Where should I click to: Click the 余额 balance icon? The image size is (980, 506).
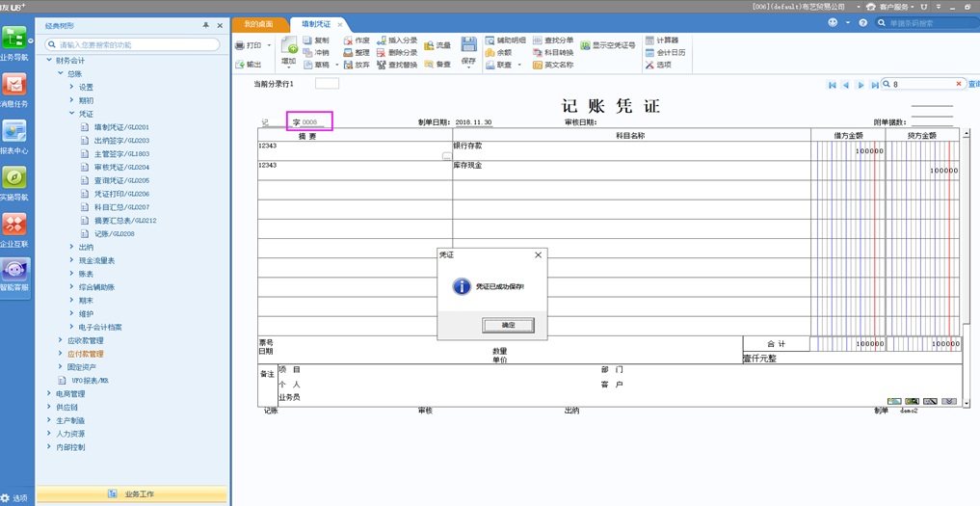point(490,53)
